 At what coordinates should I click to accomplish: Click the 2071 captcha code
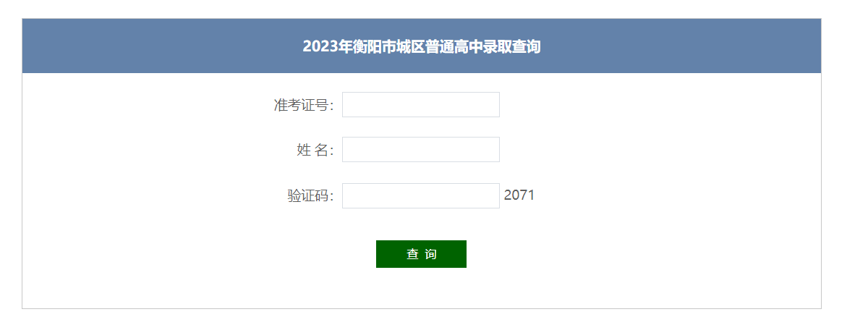coord(519,195)
